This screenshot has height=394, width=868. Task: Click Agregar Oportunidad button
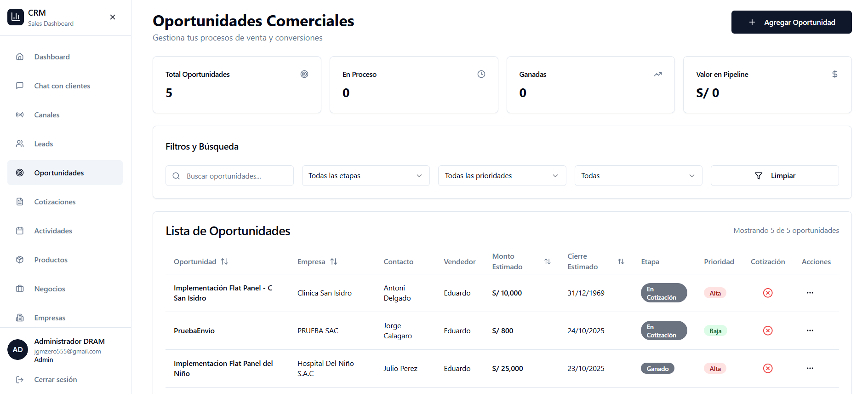click(791, 22)
